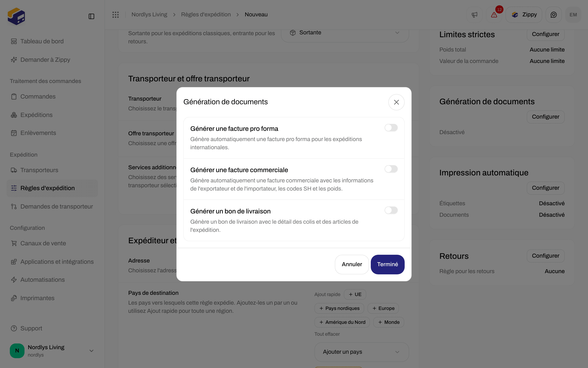Click Règles d'expédition breadcrumb
The image size is (588, 368).
206,15
